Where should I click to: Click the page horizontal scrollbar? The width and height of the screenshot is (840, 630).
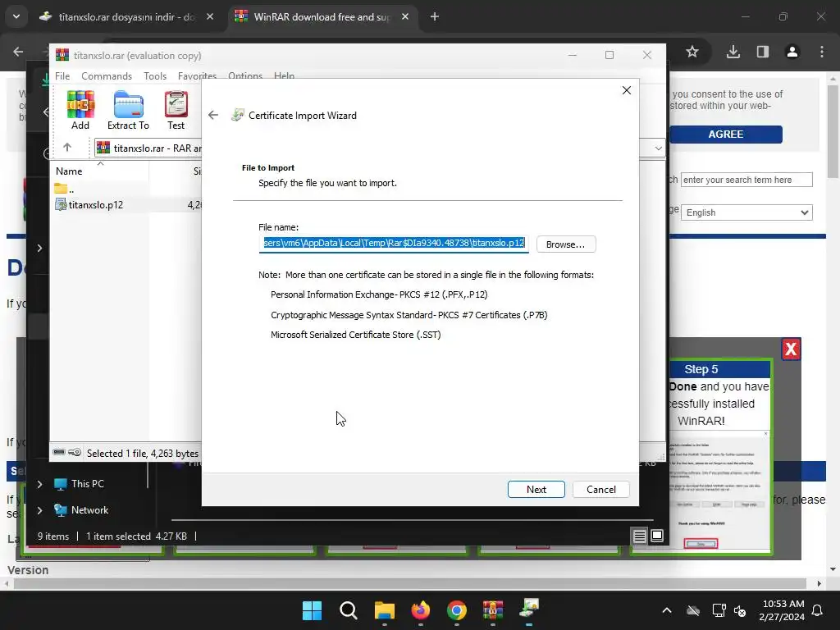(410, 583)
